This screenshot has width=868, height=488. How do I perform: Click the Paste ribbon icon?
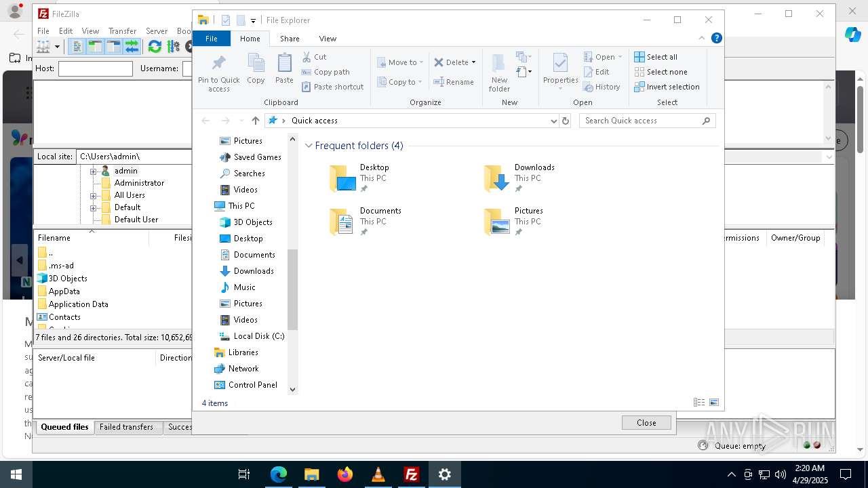coord(284,69)
